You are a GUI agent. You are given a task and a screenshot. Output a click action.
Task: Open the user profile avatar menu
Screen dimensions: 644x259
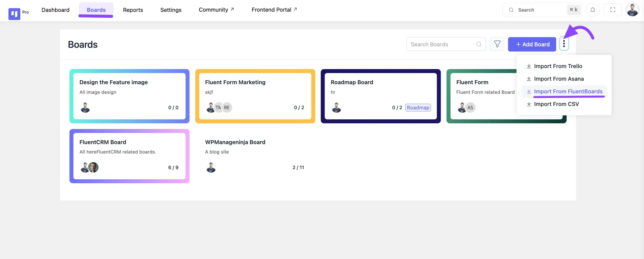pyautogui.click(x=632, y=10)
